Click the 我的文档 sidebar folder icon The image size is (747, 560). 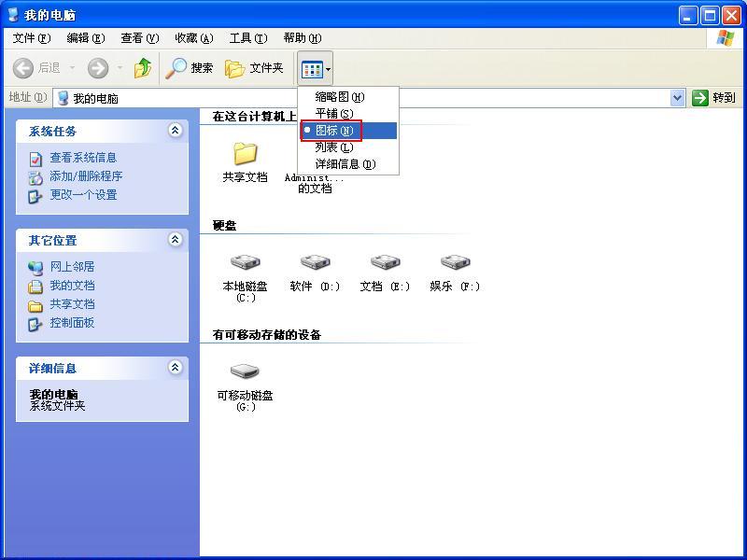pos(35,287)
